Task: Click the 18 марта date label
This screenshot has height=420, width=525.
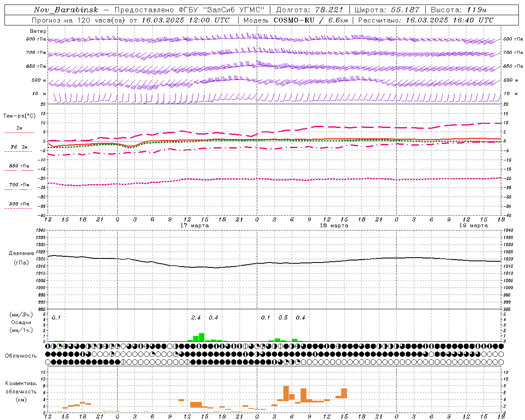Action: point(334,226)
